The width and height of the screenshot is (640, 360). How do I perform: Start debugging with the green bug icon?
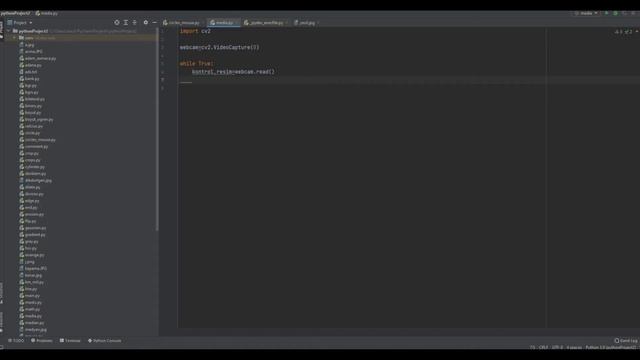point(616,13)
